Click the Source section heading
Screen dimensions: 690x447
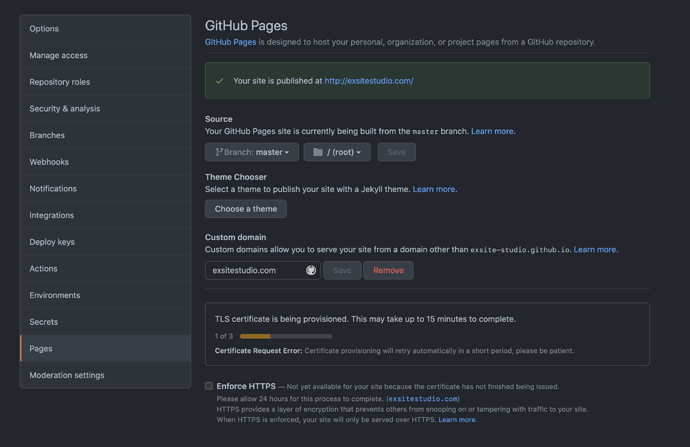(x=219, y=119)
